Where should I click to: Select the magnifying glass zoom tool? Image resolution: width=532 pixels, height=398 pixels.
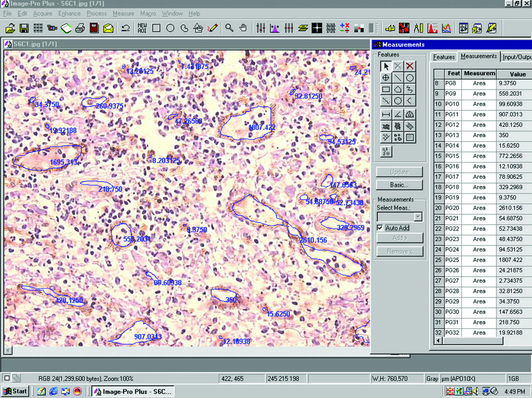click(x=229, y=28)
